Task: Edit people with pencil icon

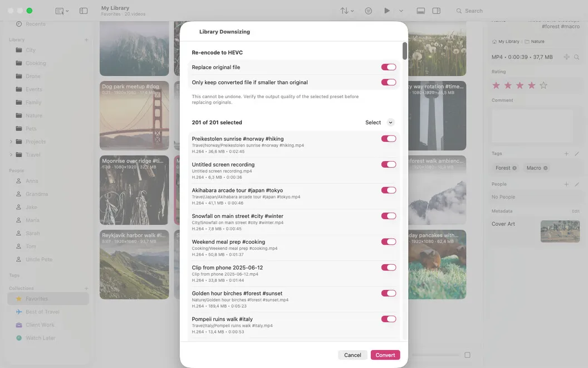Action: (x=577, y=185)
